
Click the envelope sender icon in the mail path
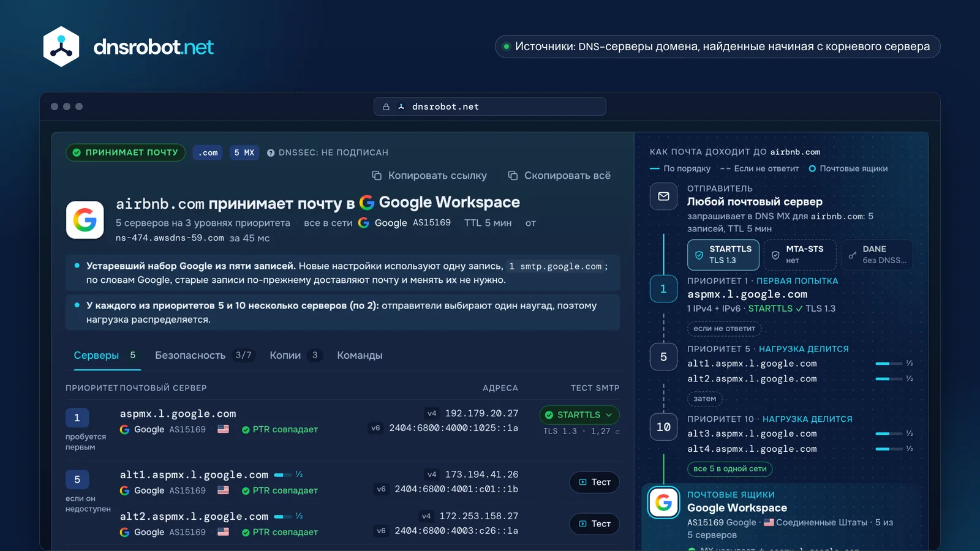pos(663,197)
